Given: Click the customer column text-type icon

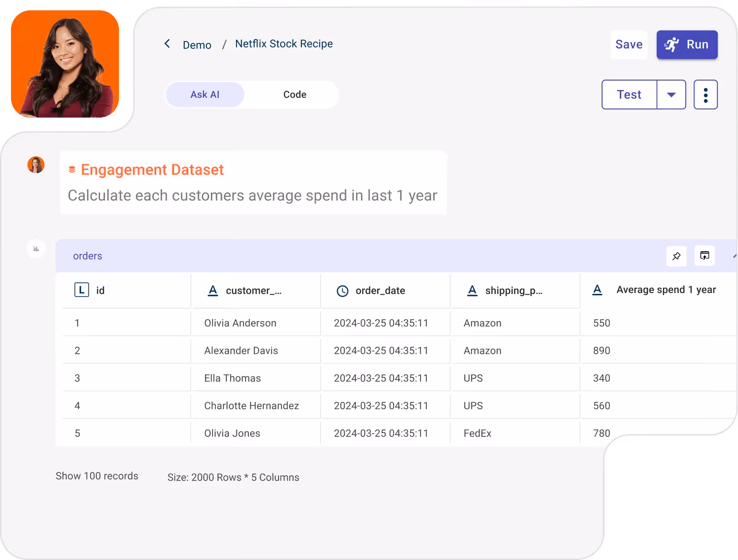Looking at the screenshot, I should (213, 291).
